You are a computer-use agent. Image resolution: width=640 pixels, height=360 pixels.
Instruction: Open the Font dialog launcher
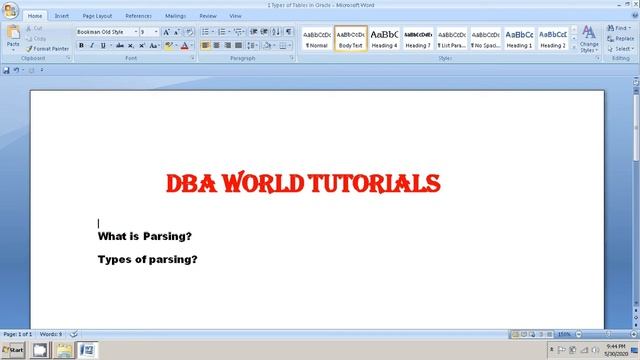[x=193, y=58]
